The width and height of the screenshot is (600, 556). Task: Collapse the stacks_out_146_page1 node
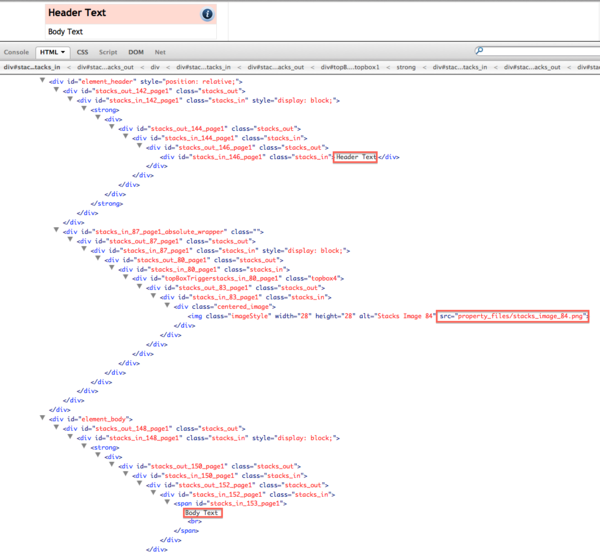click(139, 146)
